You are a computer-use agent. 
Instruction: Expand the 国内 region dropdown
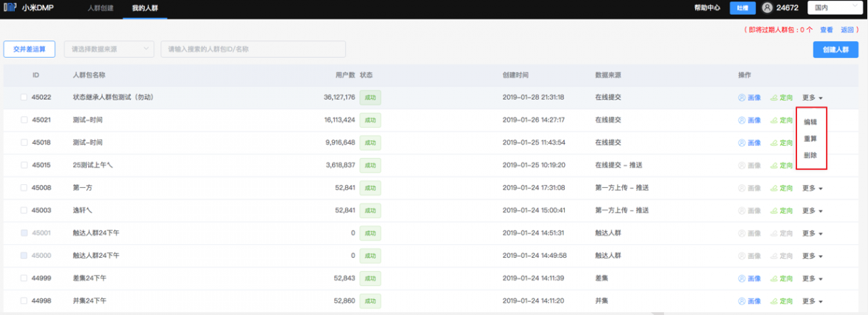pos(832,8)
